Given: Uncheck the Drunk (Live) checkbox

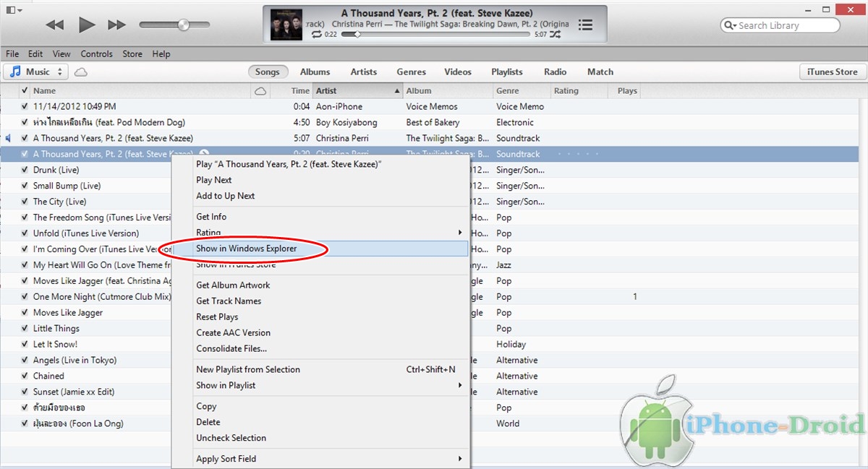Looking at the screenshot, I should click(x=25, y=170).
